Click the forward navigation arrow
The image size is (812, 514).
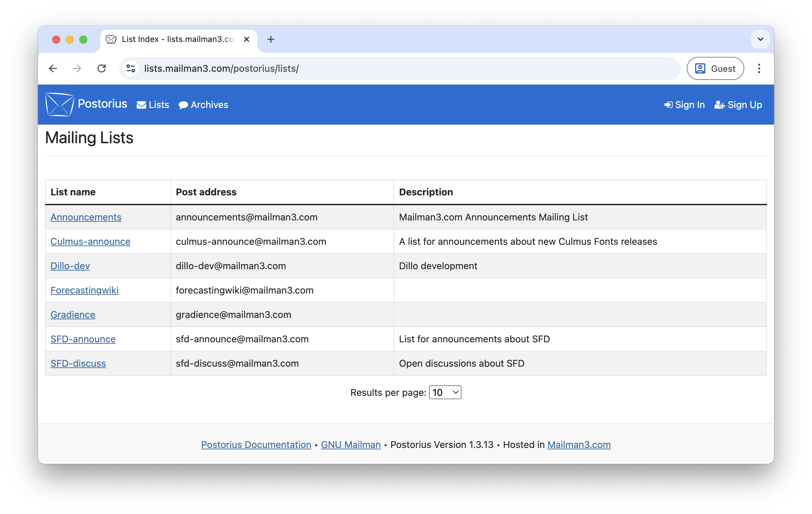77,68
